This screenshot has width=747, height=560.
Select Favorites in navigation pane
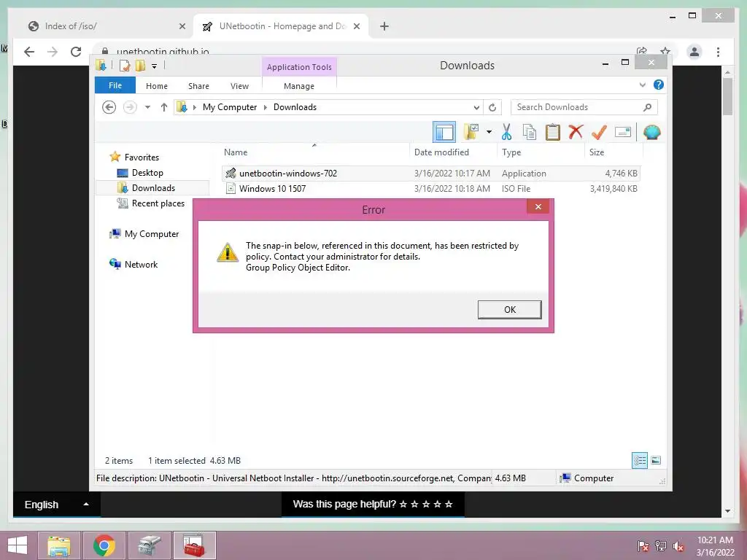[142, 157]
